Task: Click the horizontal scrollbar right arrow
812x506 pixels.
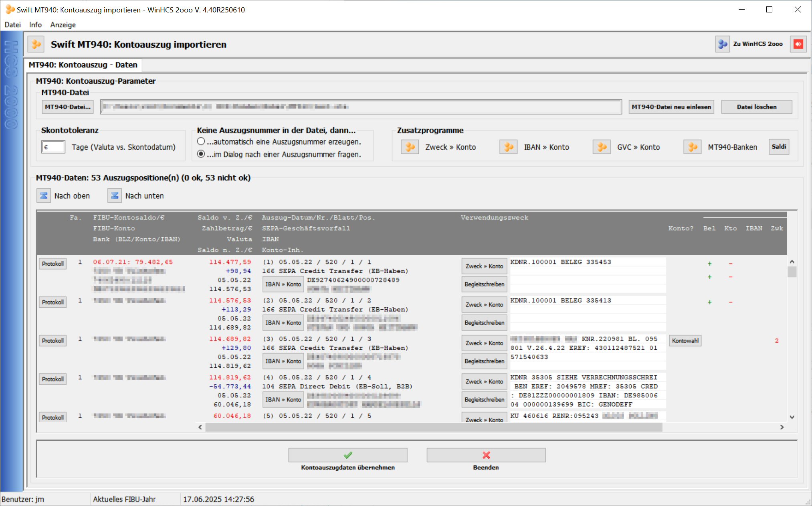Action: coord(782,427)
